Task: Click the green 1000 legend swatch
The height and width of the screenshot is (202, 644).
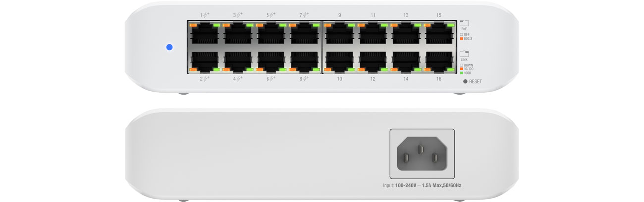Action: coord(462,73)
